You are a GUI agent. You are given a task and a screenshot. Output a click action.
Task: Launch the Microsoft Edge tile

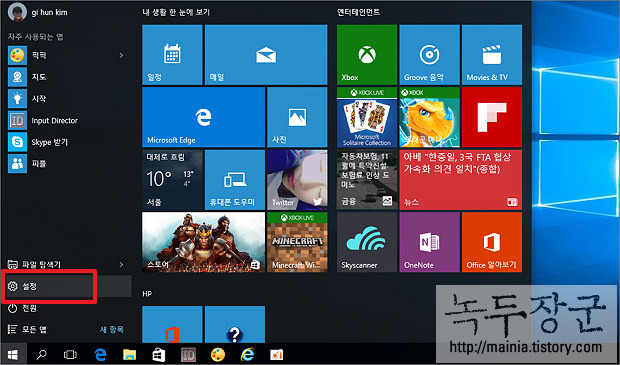(x=203, y=117)
